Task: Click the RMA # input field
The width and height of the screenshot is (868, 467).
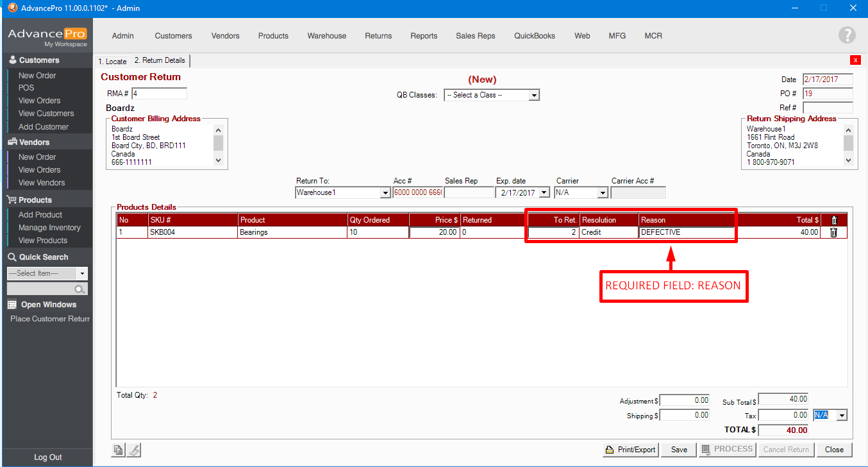Action: [x=158, y=94]
